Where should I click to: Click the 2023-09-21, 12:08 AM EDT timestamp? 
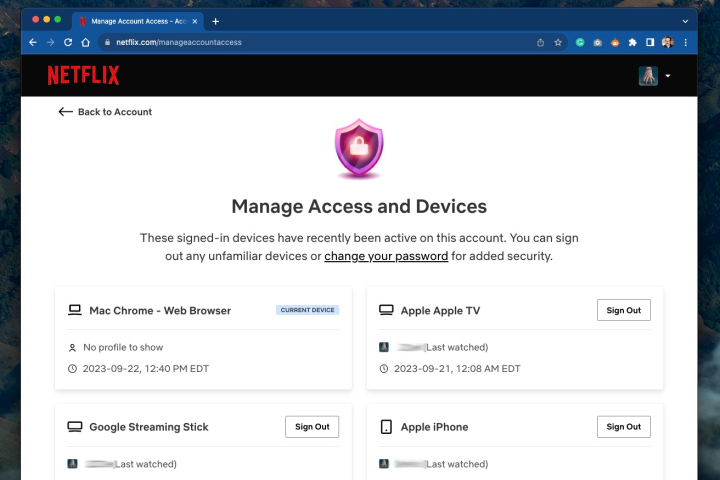[x=457, y=368]
